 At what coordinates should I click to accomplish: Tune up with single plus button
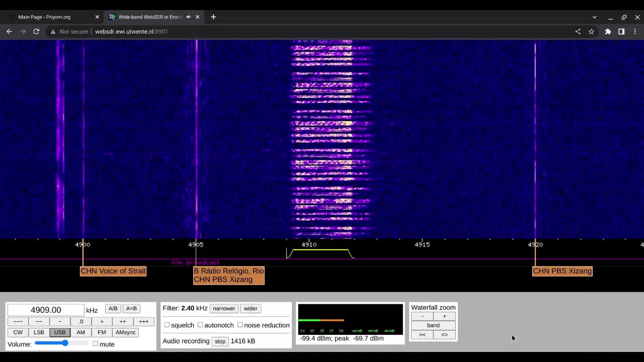coord(102,321)
